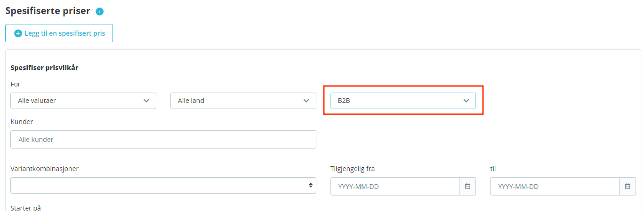Click the plus icon in the add-price button

click(x=18, y=33)
